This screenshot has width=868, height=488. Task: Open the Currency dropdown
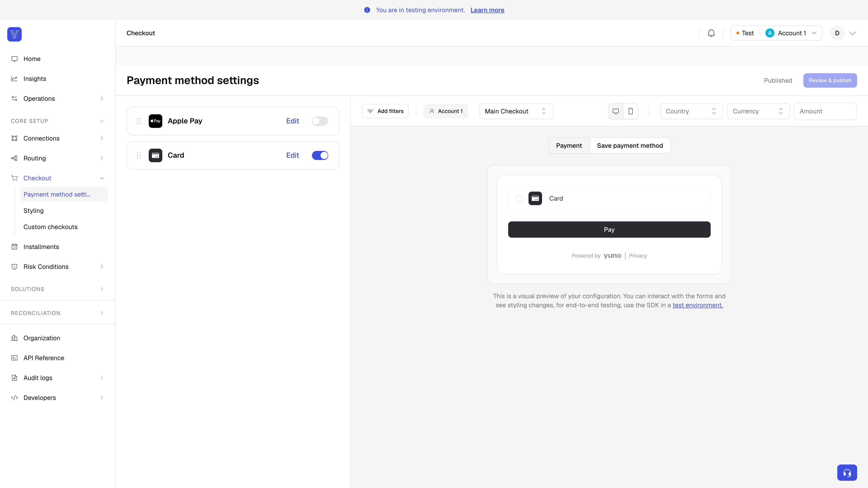(758, 111)
